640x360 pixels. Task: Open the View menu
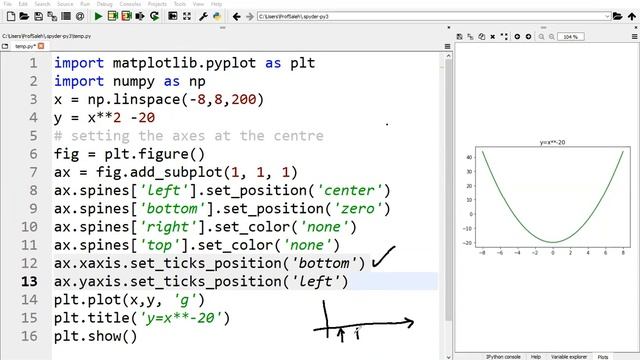[x=198, y=4]
